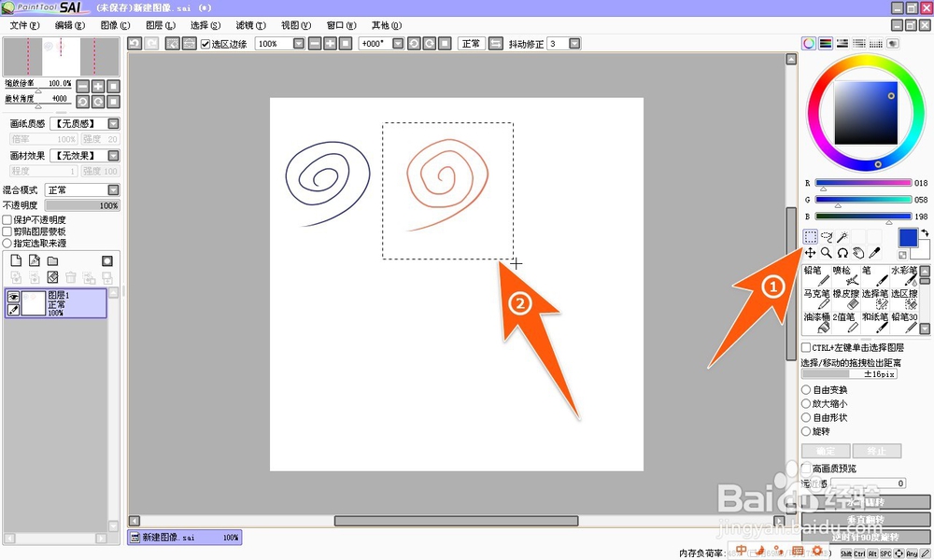Open the 编辑 menu

pos(70,25)
